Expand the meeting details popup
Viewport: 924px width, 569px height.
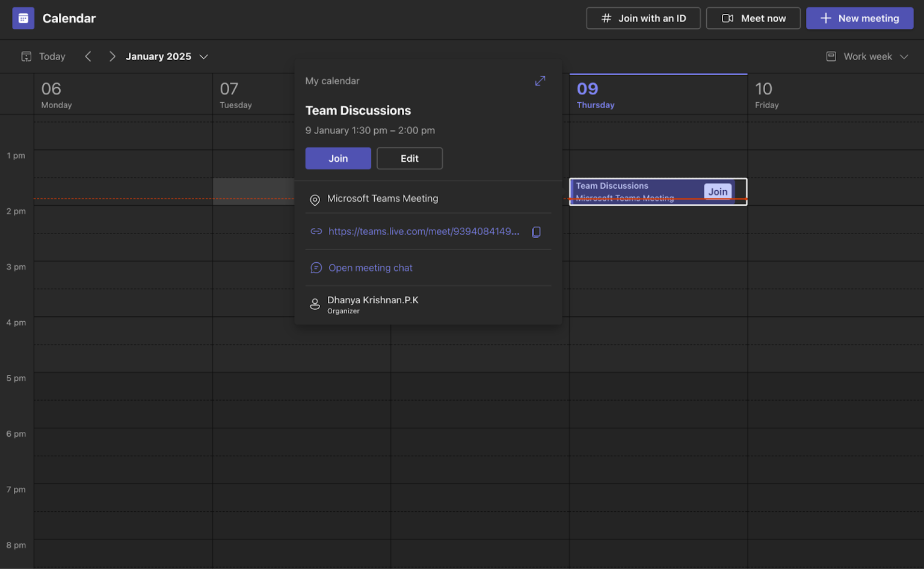540,81
